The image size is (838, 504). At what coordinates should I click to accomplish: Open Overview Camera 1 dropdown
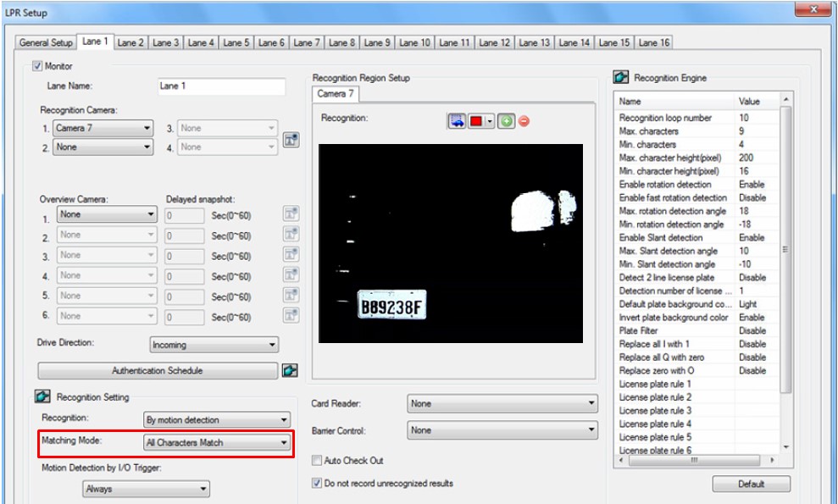click(x=107, y=214)
